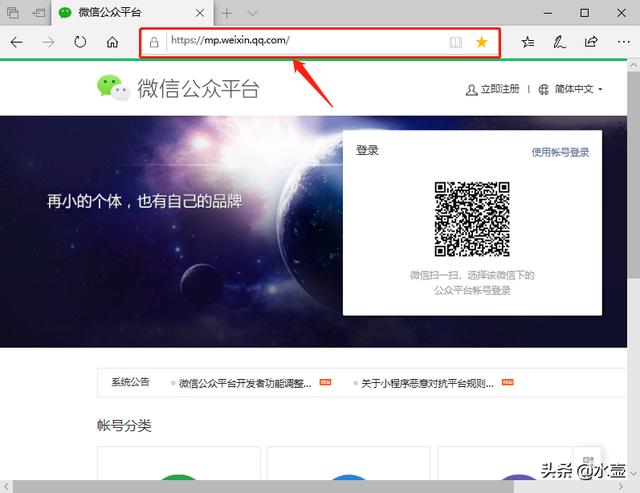Open reading view book icon

click(x=456, y=42)
